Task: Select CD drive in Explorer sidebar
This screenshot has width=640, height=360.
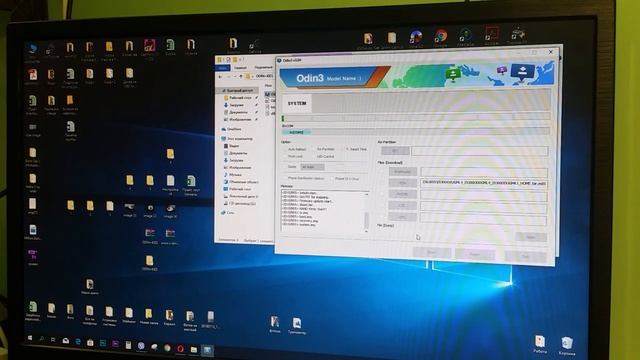Action: (239, 203)
